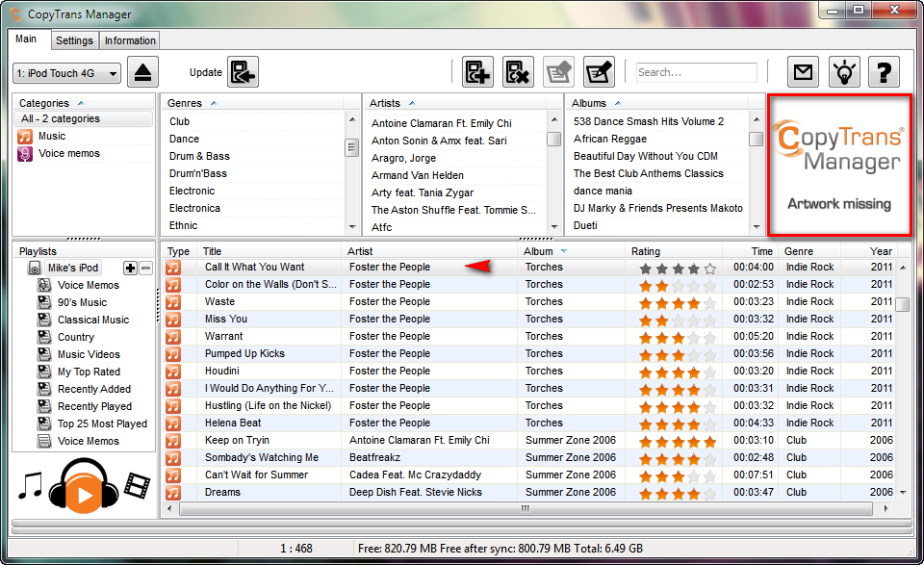Image resolution: width=924 pixels, height=565 pixels.
Task: Click the music note icon near player
Action: pyautogui.click(x=30, y=486)
